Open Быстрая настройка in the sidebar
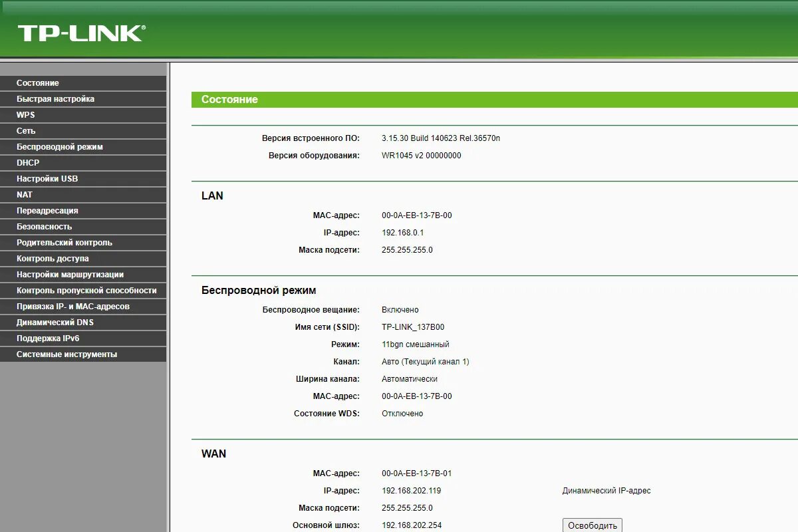Viewport: 798px width, 532px height. tap(83, 99)
